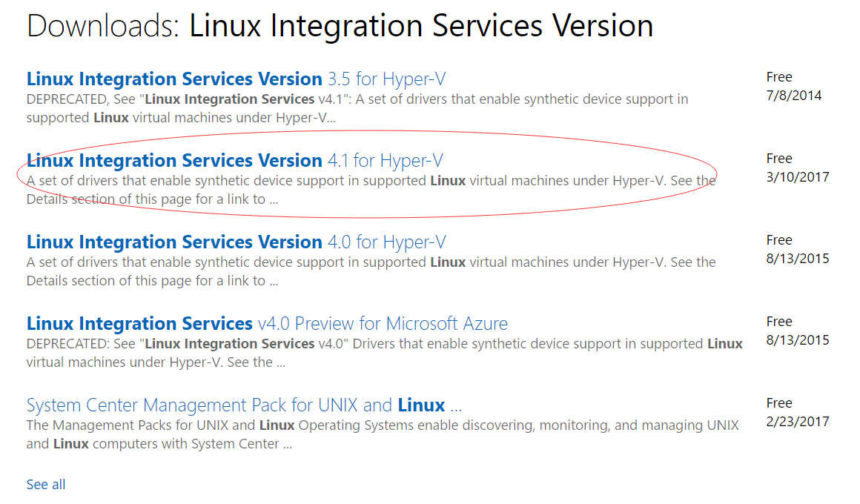860x504 pixels.
Task: Click the Management Packs description paragraph
Action: pyautogui.click(x=382, y=434)
